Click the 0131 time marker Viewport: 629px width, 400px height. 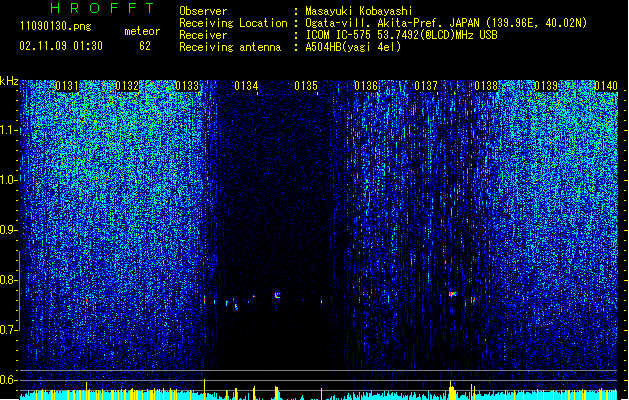coord(67,86)
